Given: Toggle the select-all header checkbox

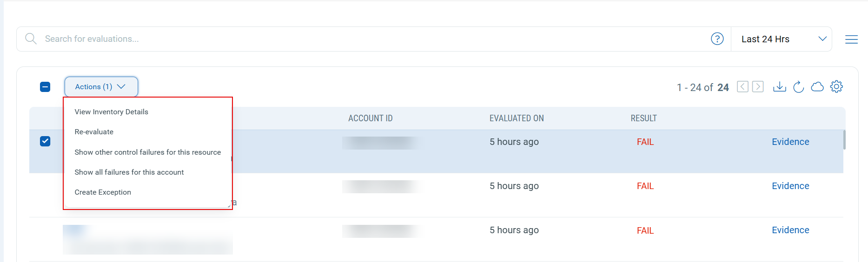Looking at the screenshot, I should 45,87.
